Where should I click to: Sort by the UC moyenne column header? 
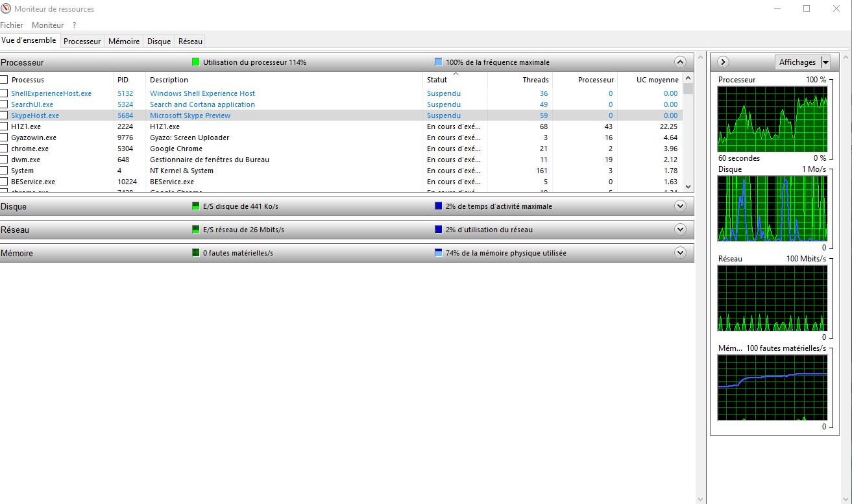650,80
